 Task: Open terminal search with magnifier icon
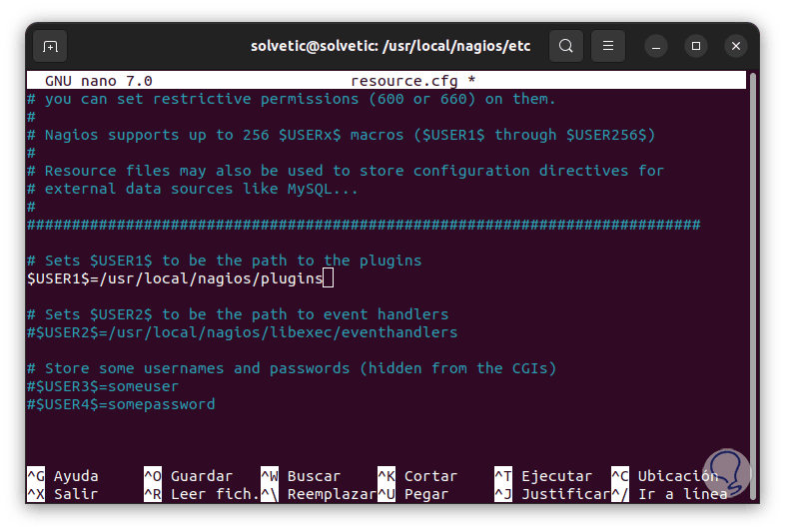click(x=566, y=46)
